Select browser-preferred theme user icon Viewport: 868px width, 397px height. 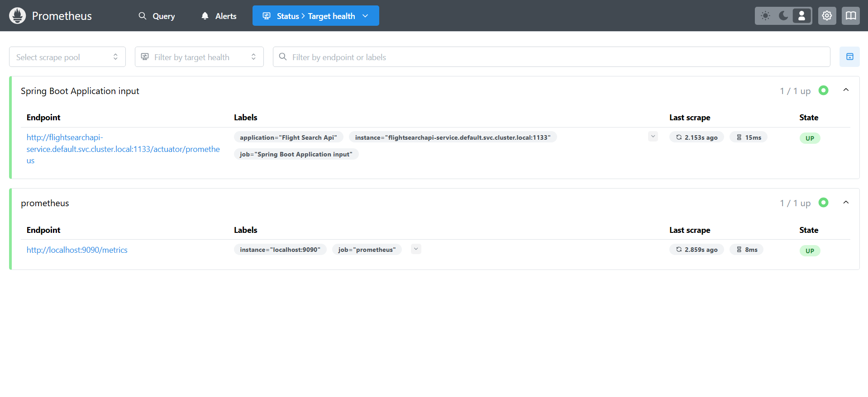click(801, 16)
